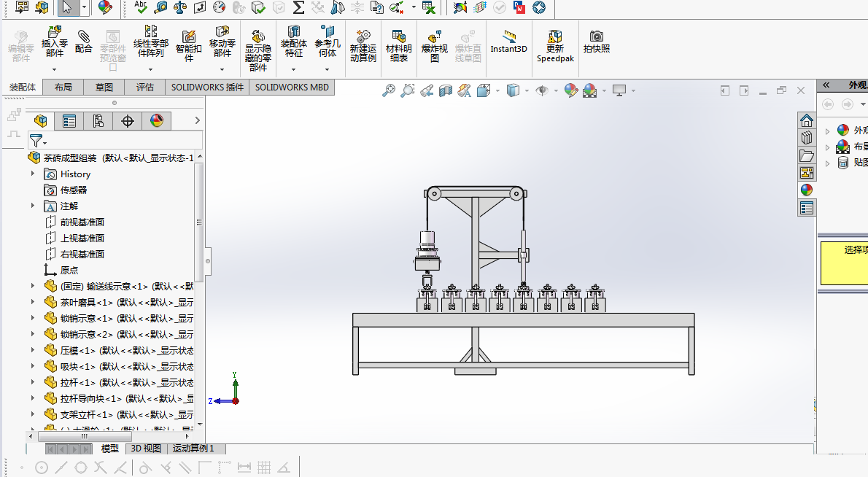
Task: Click Zoom to Area magnifier
Action: (408, 90)
